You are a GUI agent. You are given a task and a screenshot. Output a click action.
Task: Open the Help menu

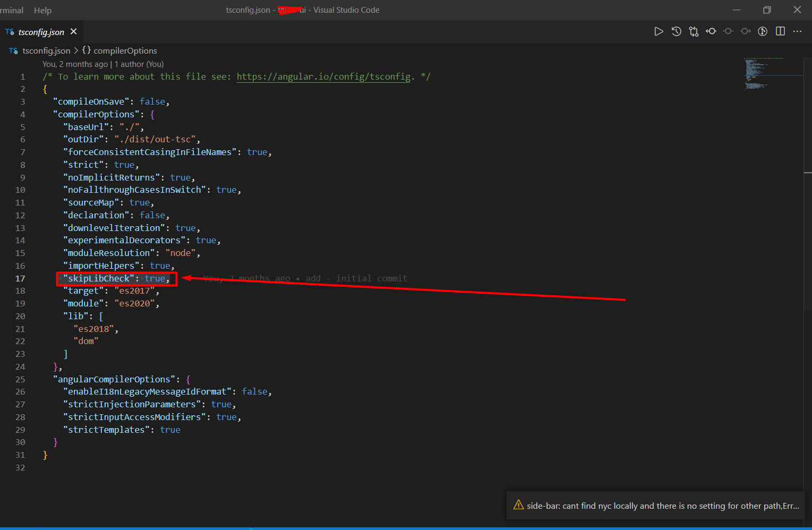pyautogui.click(x=42, y=10)
